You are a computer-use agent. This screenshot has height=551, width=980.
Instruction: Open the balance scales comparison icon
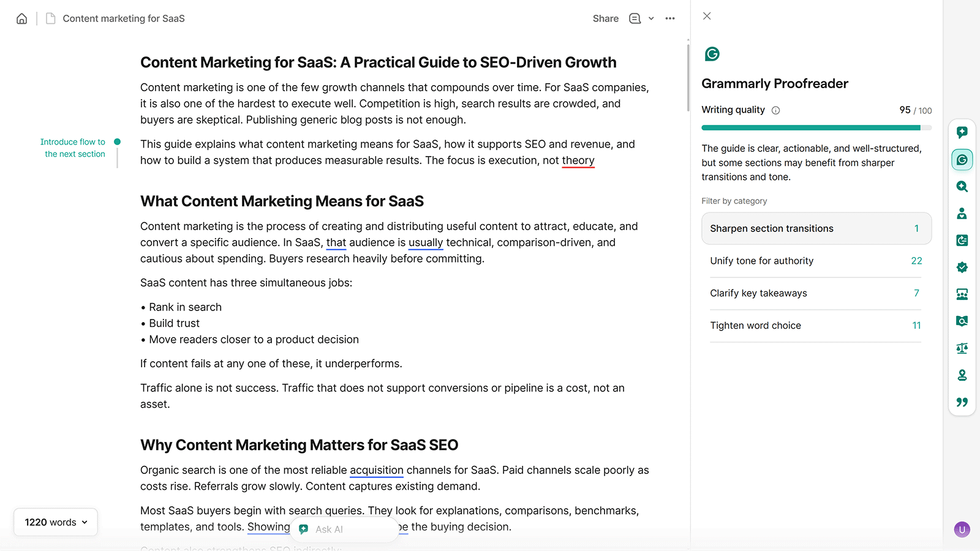pyautogui.click(x=962, y=348)
